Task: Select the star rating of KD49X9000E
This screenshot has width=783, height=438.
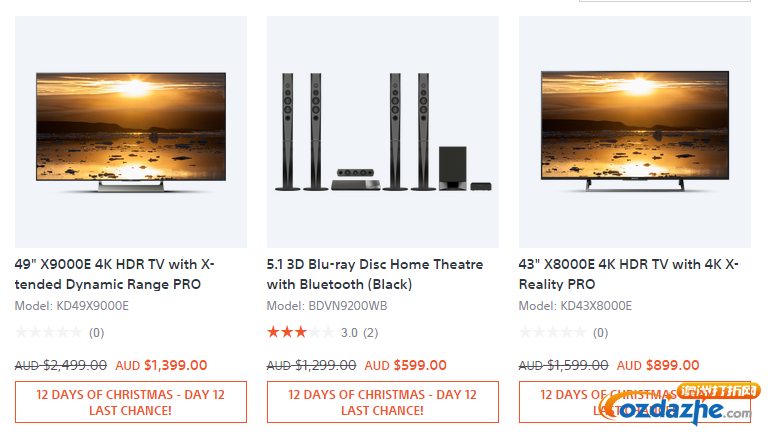Action: tap(48, 332)
